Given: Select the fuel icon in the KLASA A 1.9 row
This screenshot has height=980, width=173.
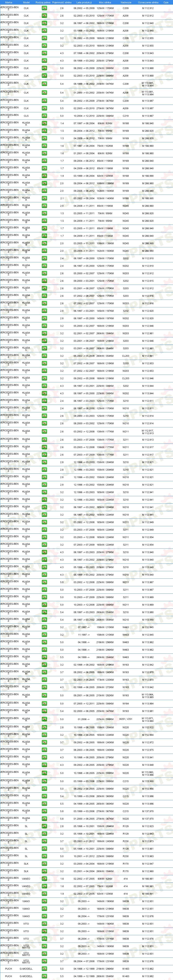Looking at the screenshot, I should coord(44,176).
